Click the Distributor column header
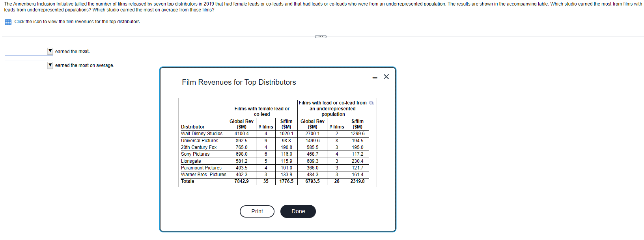644x240 pixels. click(x=193, y=127)
